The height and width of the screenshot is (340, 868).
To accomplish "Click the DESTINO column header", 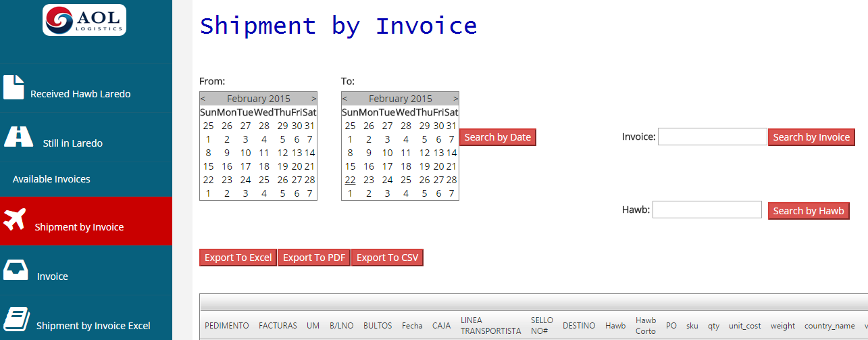I will (x=579, y=326).
